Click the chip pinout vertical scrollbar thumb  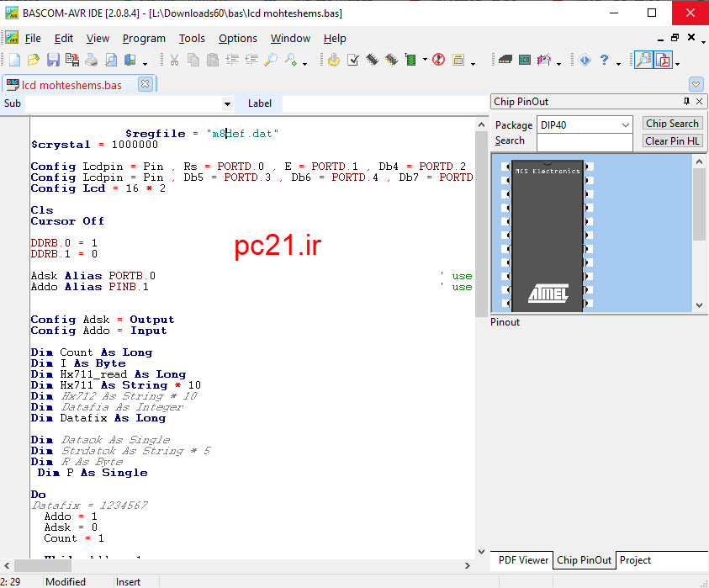click(699, 204)
